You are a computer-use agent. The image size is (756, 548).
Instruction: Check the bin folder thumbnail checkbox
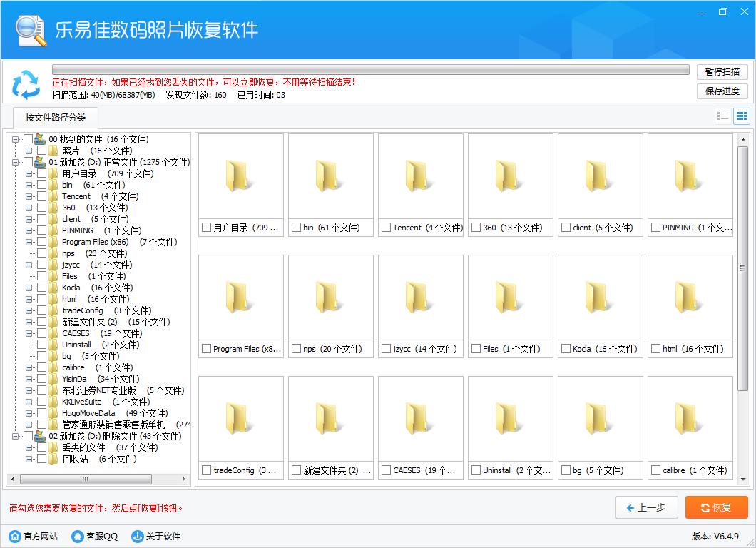click(296, 227)
